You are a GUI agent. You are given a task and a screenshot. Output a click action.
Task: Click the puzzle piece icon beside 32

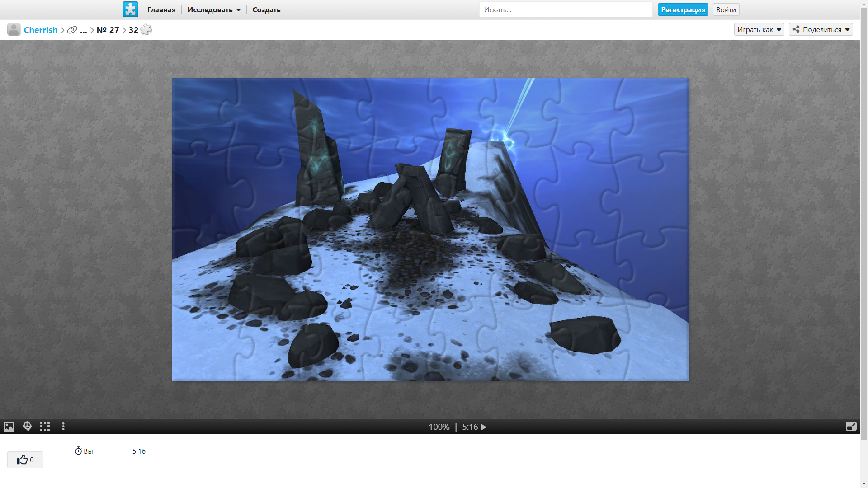click(x=146, y=30)
